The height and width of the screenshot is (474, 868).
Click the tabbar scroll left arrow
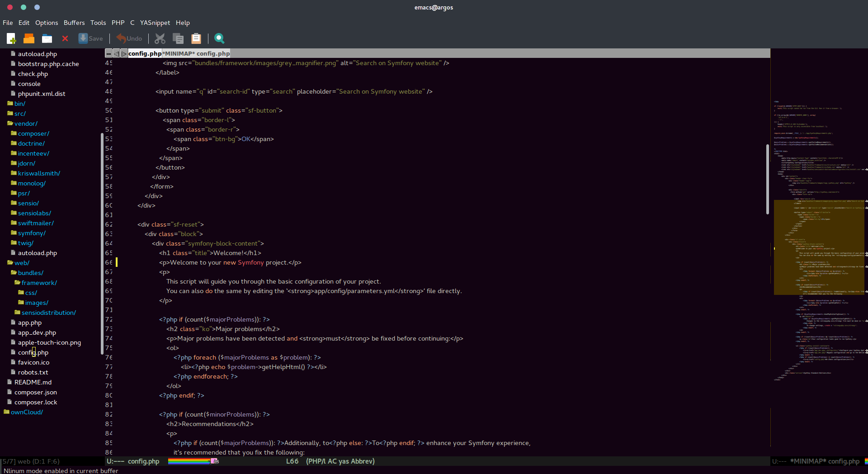(x=116, y=53)
